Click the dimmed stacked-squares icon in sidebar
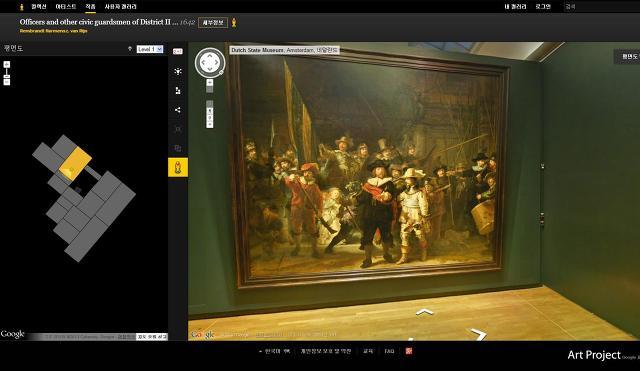 (x=178, y=148)
